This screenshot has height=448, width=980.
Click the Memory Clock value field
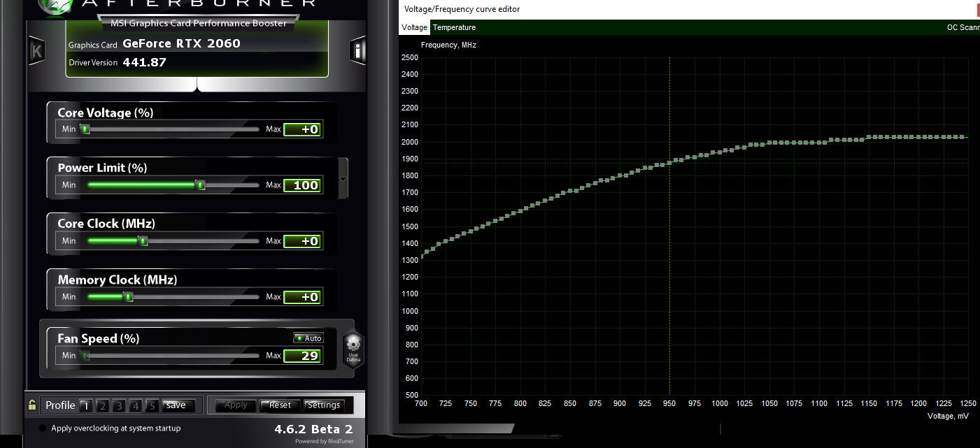(302, 297)
